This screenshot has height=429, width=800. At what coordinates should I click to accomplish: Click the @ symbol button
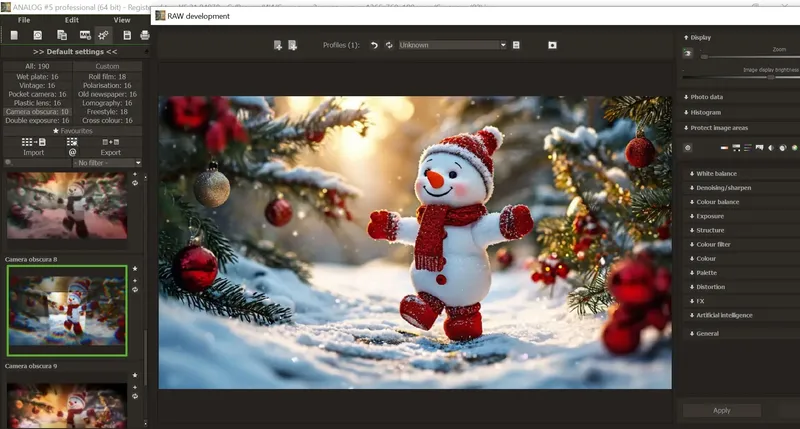[x=72, y=152]
